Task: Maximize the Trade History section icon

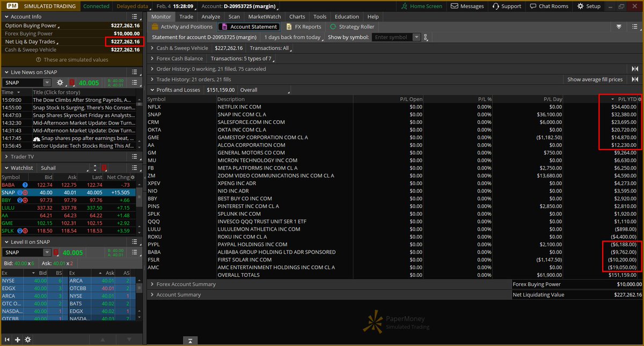Action: tap(635, 79)
